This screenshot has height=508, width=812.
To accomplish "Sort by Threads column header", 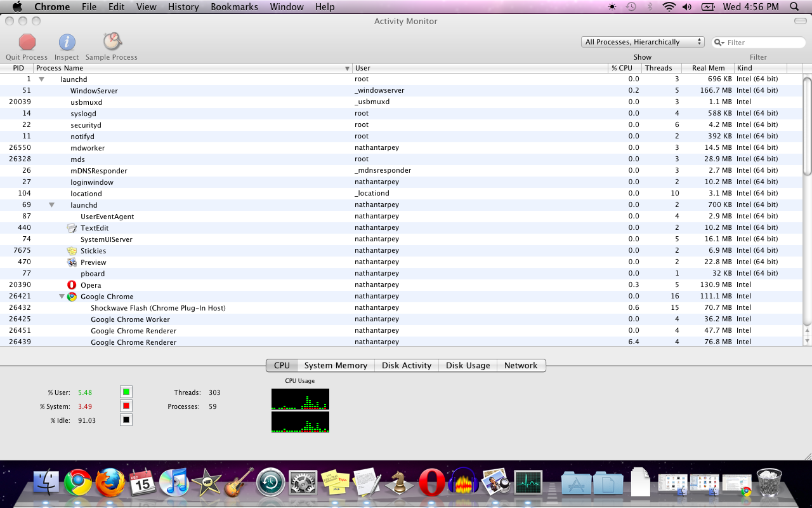I will click(x=661, y=68).
